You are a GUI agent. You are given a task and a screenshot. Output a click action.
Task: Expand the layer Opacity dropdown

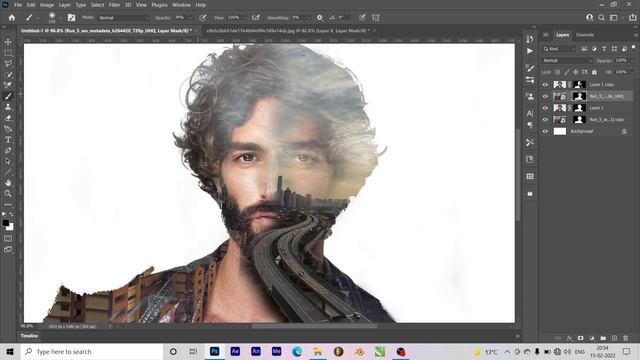632,60
